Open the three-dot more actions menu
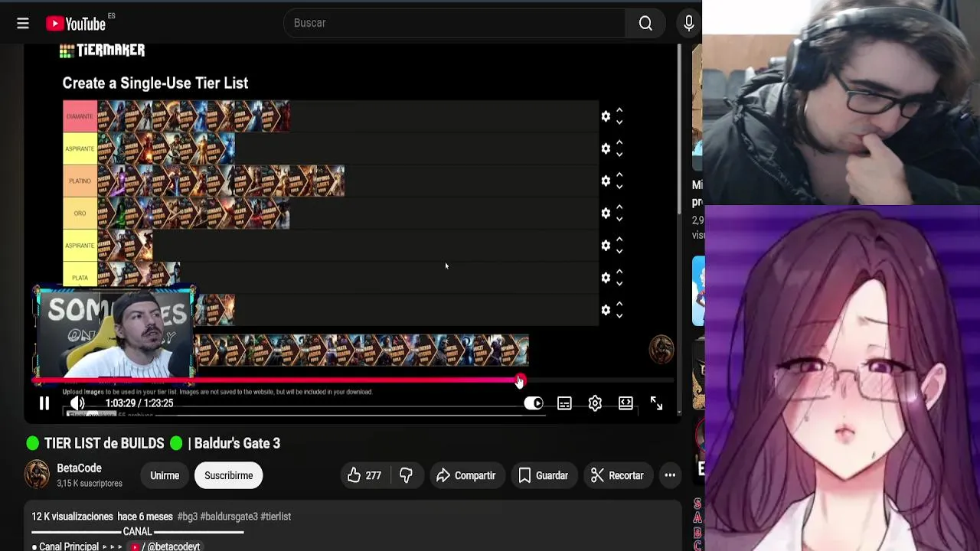 click(670, 475)
